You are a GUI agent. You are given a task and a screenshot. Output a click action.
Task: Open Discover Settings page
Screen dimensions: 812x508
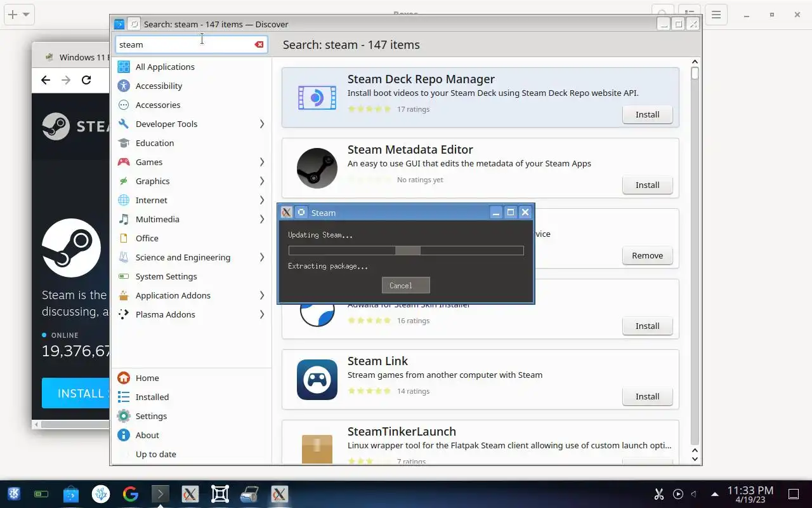[191, 416]
